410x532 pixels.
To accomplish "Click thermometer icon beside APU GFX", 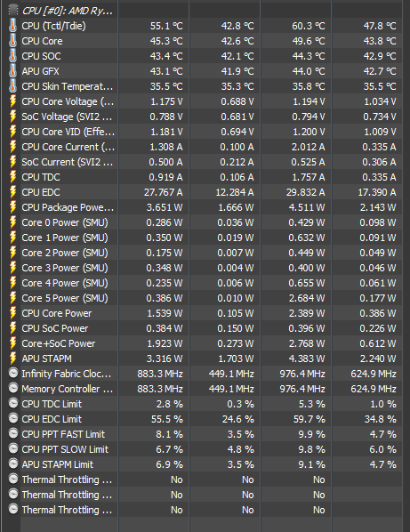I will (x=12, y=71).
